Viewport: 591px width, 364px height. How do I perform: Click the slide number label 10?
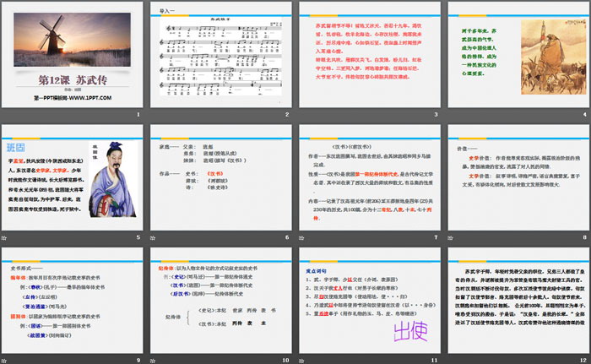pyautogui.click(x=285, y=361)
